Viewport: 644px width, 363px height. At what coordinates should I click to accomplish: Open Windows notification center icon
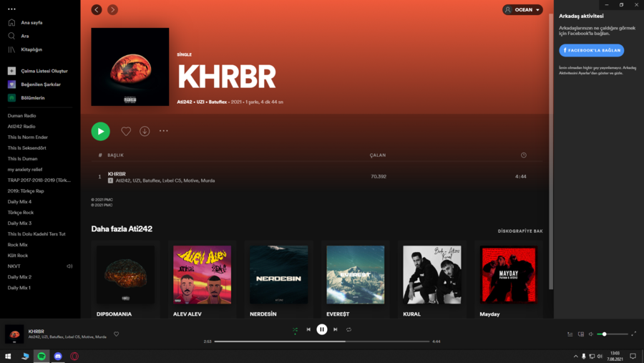point(633,356)
